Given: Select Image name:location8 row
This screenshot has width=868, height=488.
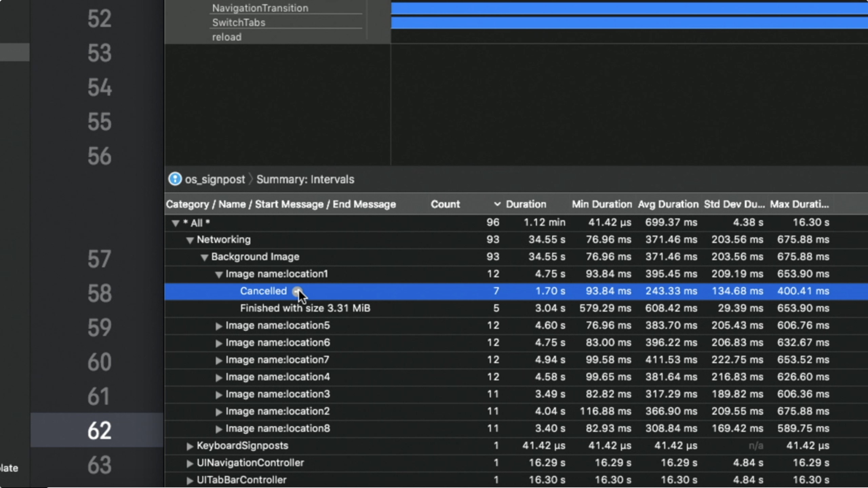Looking at the screenshot, I should click(277, 429).
